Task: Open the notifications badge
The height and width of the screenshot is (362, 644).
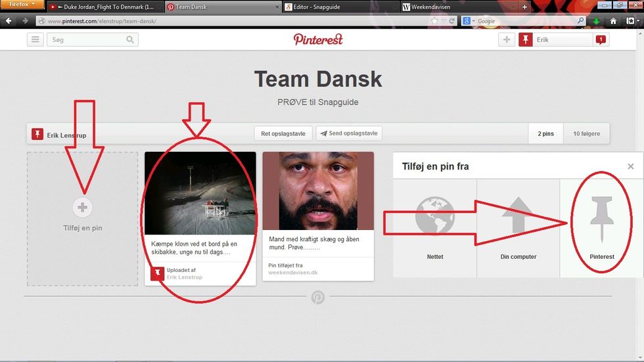Action: tap(601, 39)
